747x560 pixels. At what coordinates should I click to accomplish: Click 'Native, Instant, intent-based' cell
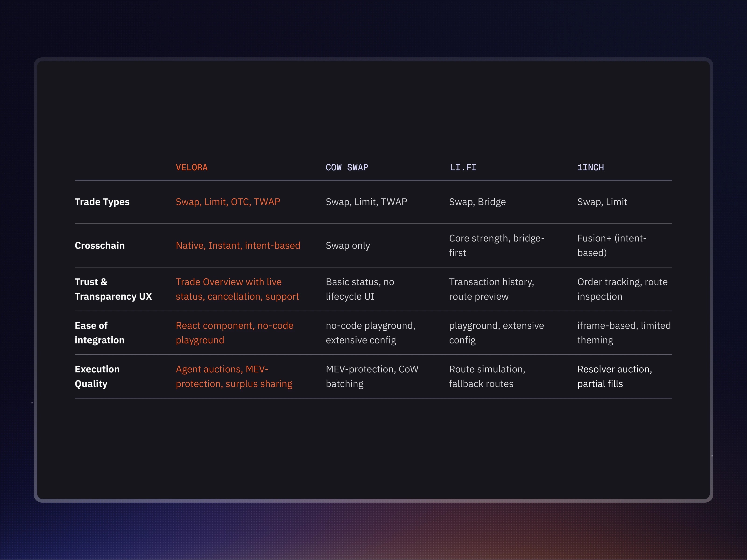tap(238, 245)
